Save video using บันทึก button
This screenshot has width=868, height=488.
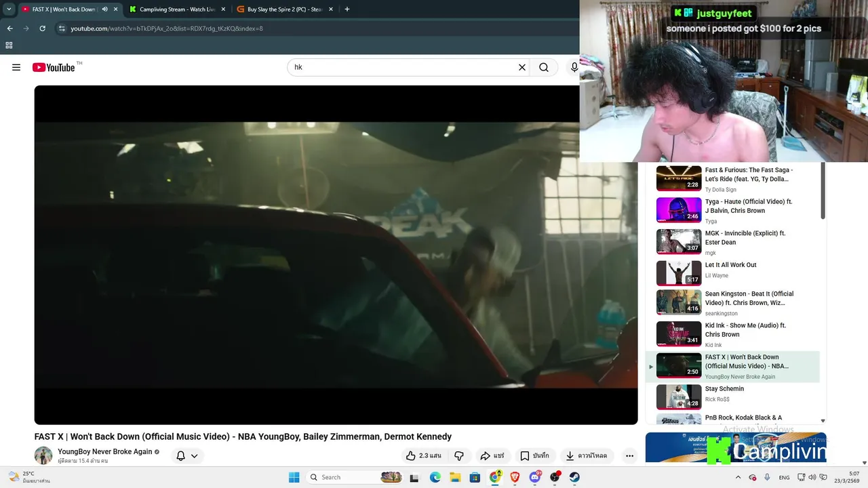[x=534, y=455]
